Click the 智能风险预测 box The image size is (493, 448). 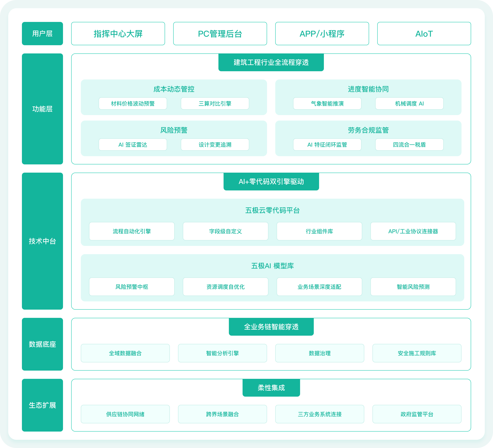(413, 287)
